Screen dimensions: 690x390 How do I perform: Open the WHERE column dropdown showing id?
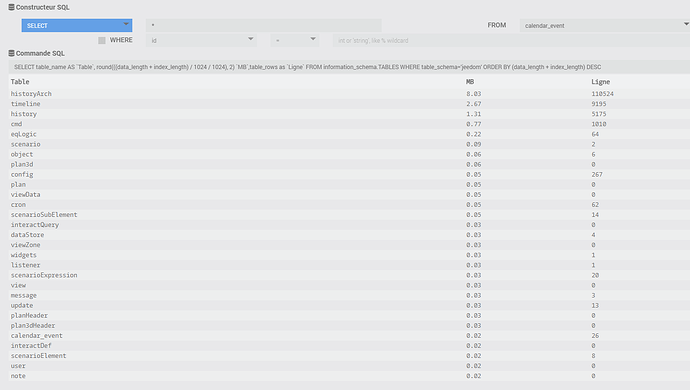(202, 40)
